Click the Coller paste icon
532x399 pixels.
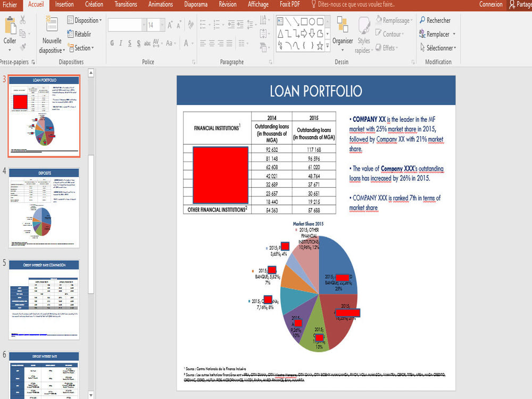(10, 26)
